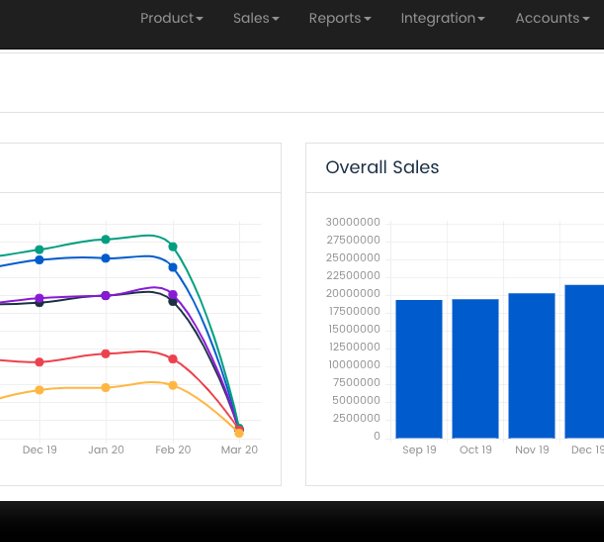This screenshot has width=604, height=542.
Task: Click the red data point at Dec 19
Action: coord(39,362)
